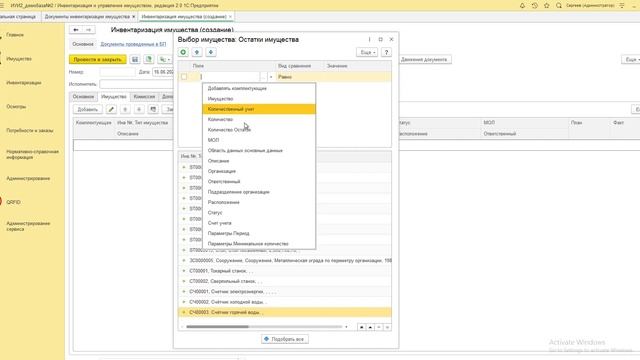Click the pencil edit icon in Имущество tab
The image size is (640, 360).
coord(111,109)
